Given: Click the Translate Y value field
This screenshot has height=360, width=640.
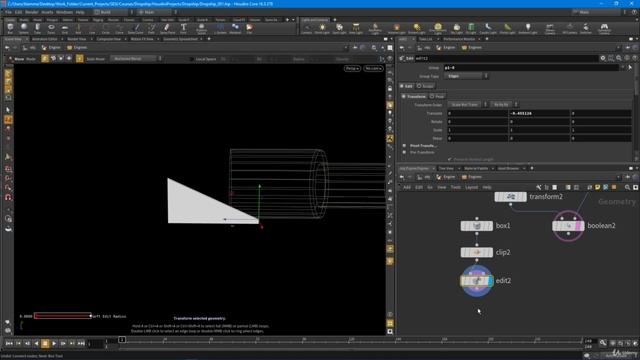Looking at the screenshot, I should point(539,113).
